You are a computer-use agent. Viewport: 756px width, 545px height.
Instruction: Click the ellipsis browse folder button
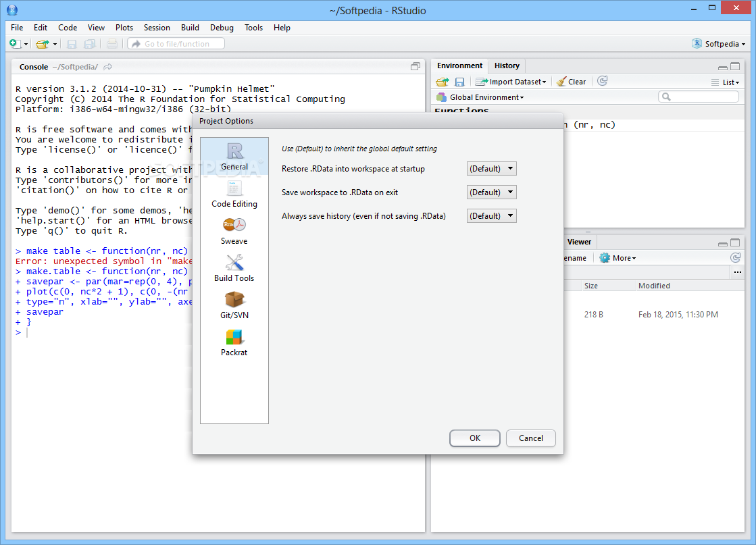click(x=738, y=272)
